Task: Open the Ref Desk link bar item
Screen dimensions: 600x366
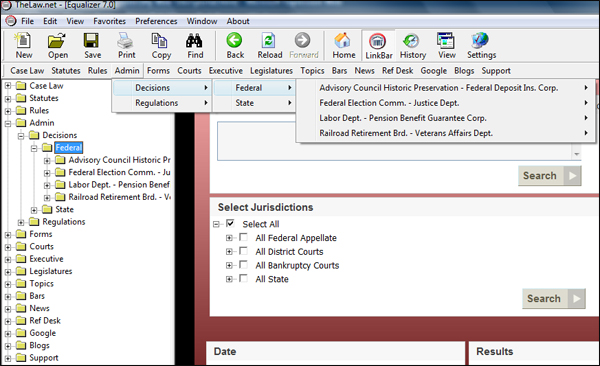Action: [x=397, y=70]
